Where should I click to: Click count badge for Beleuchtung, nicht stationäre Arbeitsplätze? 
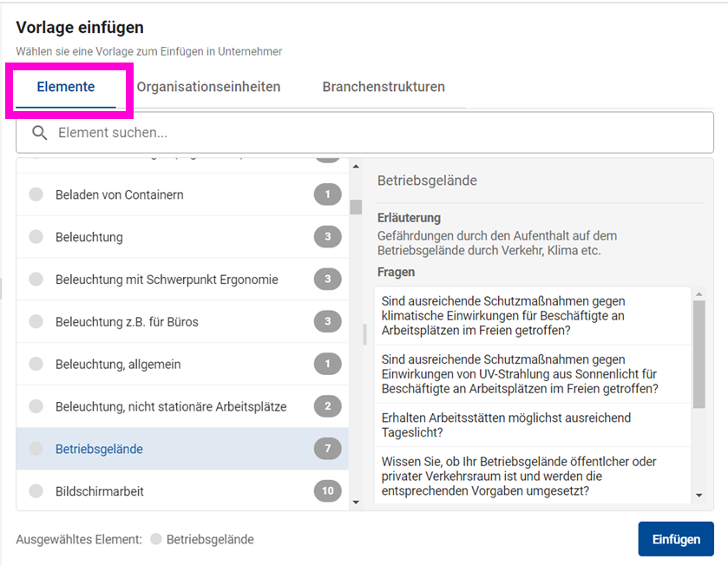tap(327, 406)
